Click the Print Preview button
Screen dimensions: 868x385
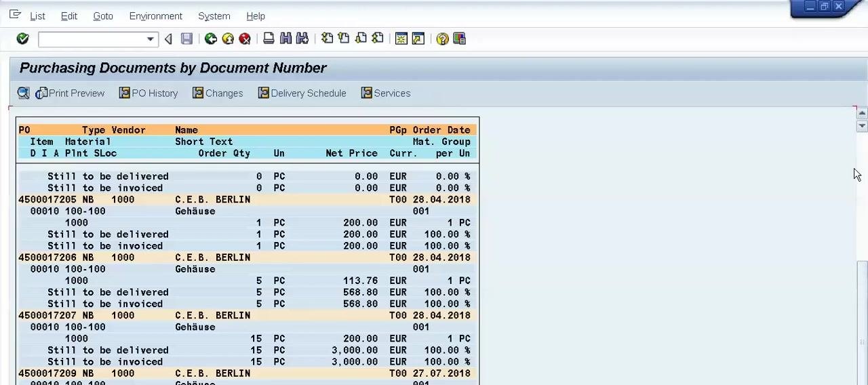[70, 93]
